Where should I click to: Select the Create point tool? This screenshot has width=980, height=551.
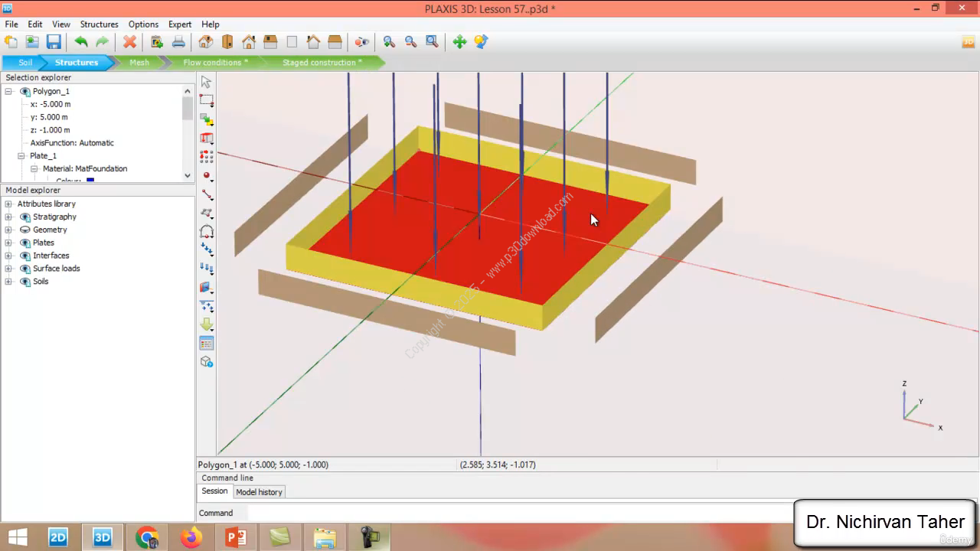[206, 175]
